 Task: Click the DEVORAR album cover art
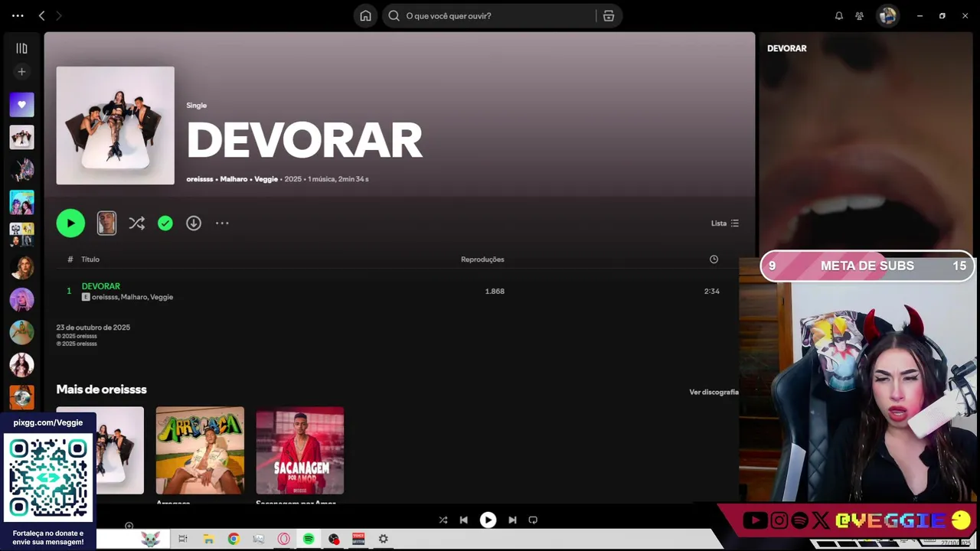pyautogui.click(x=116, y=126)
